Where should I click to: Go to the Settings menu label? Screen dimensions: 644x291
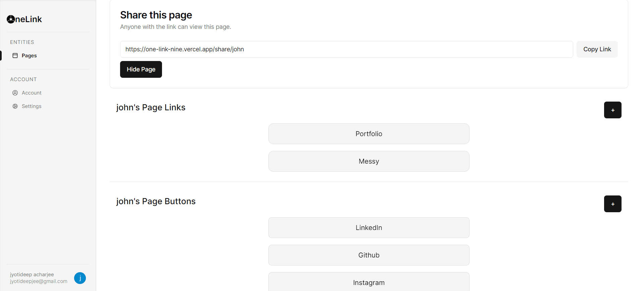click(x=32, y=106)
